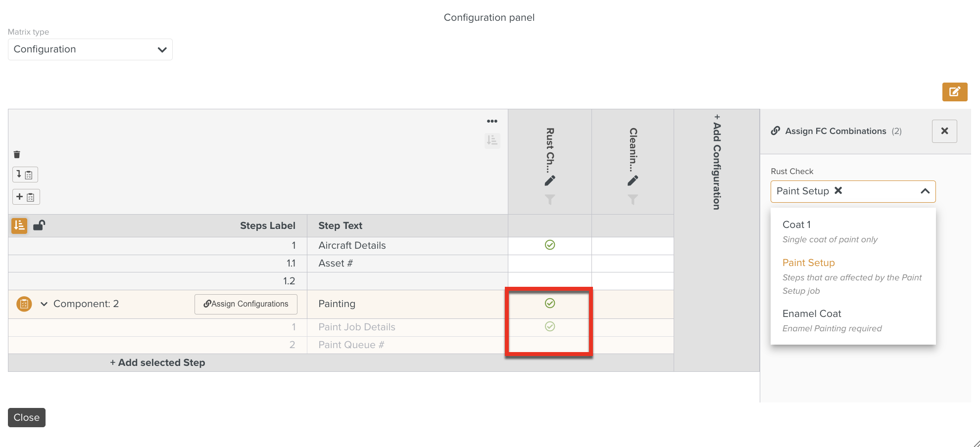
Task: Click the orange step numbering icon
Action: [19, 225]
